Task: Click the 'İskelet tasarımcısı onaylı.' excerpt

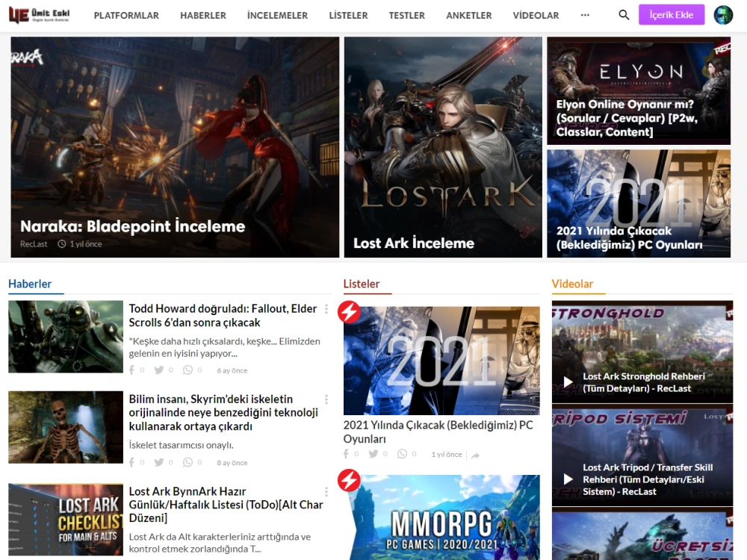Action: pos(181,445)
